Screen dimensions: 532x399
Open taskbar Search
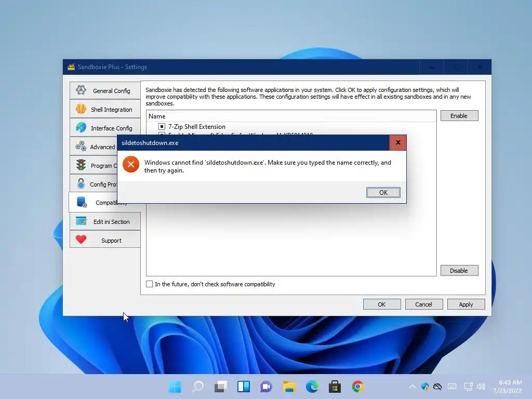click(x=198, y=387)
